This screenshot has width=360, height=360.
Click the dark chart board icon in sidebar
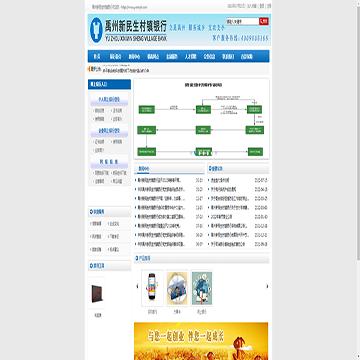pos(97,293)
